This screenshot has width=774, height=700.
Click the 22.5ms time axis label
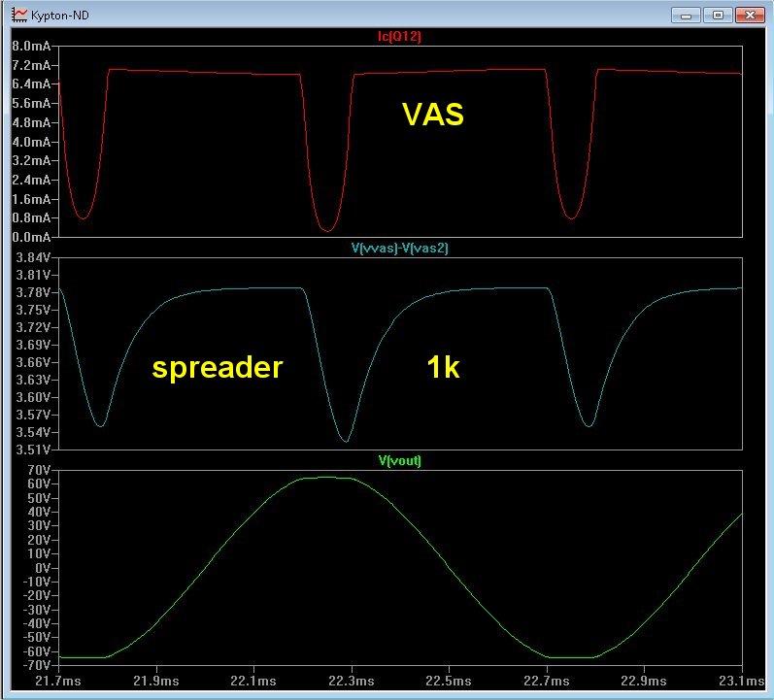point(449,682)
